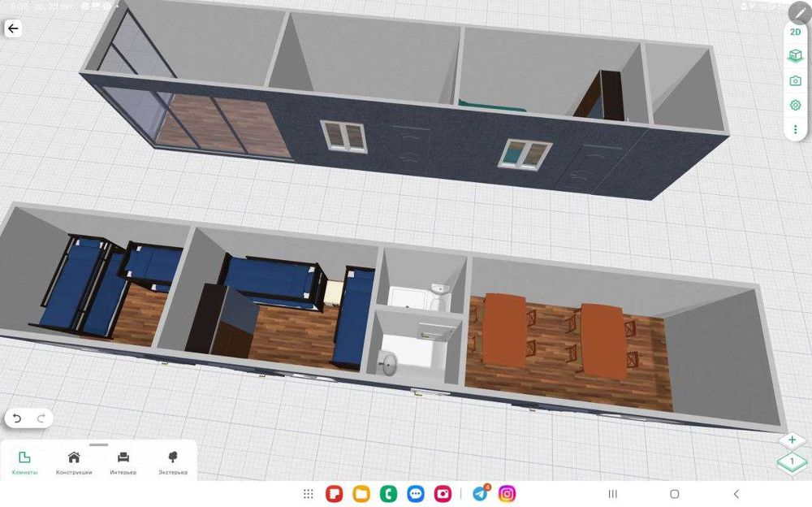Take a snapshot with camera icon
Viewport: 812px width, 507px height.
(x=796, y=81)
